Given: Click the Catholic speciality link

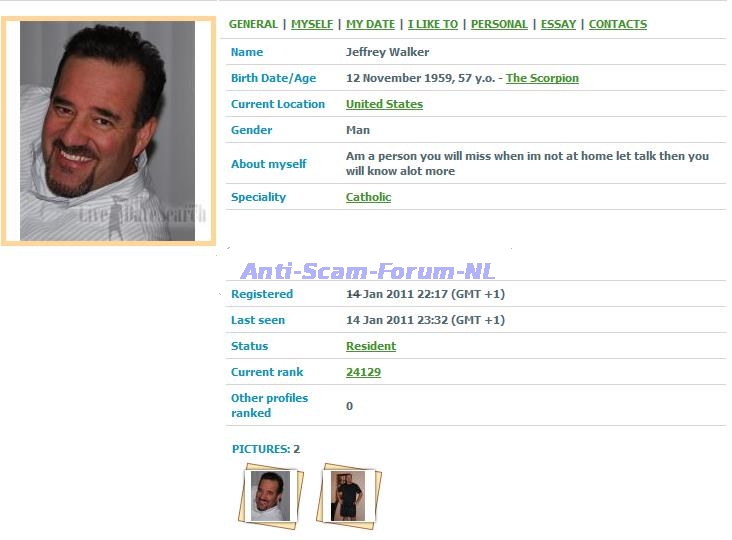Looking at the screenshot, I should click(368, 197).
